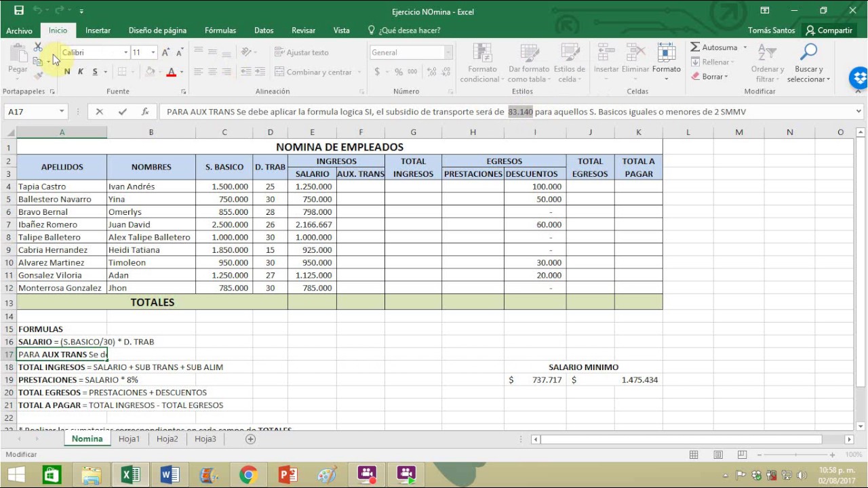Open Borrar clear dropdown
Image resolution: width=868 pixels, height=488 pixels.
coord(709,77)
